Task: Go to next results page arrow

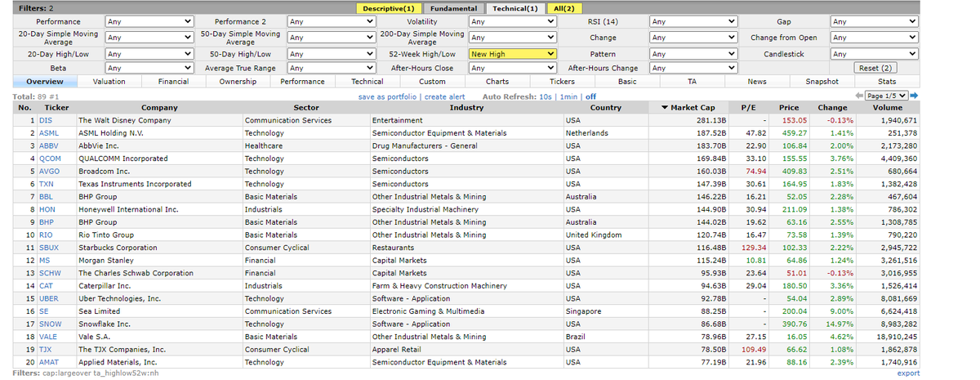Action: (x=915, y=96)
